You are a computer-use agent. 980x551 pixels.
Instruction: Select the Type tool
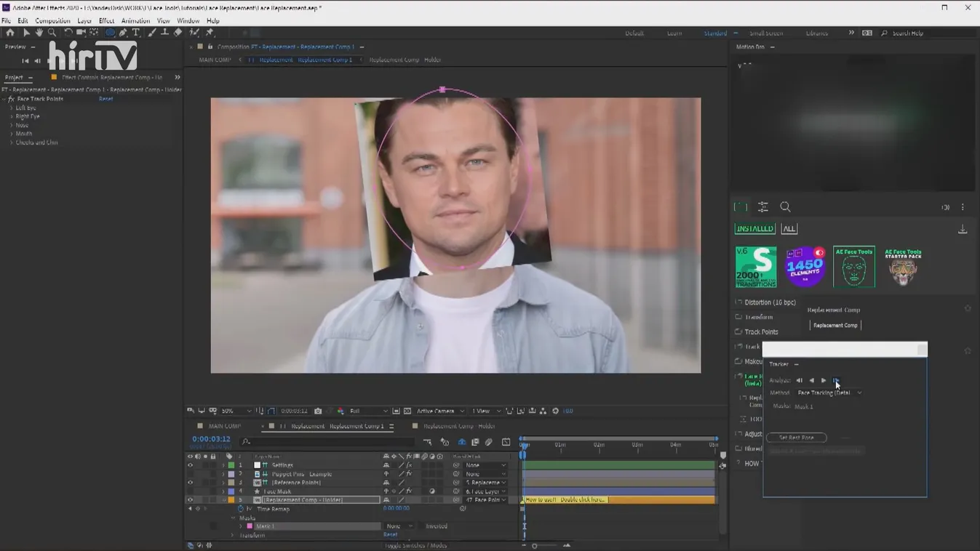(136, 33)
